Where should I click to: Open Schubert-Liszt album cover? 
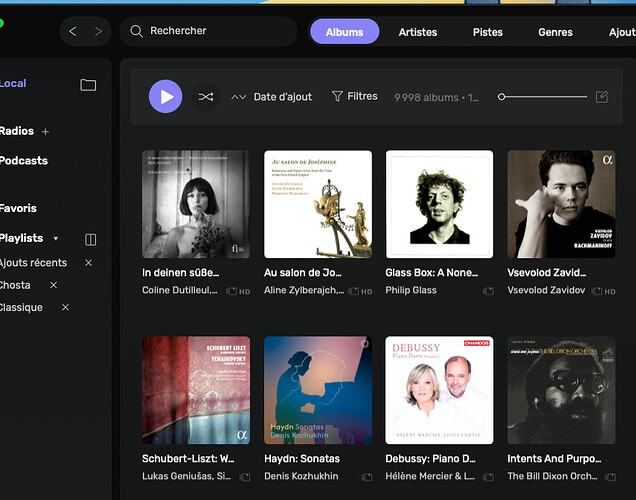196,390
